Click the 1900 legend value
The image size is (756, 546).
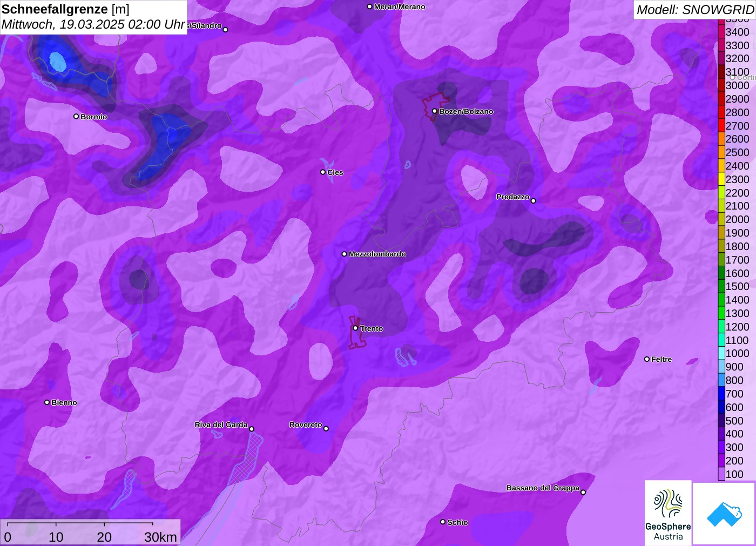click(x=738, y=233)
